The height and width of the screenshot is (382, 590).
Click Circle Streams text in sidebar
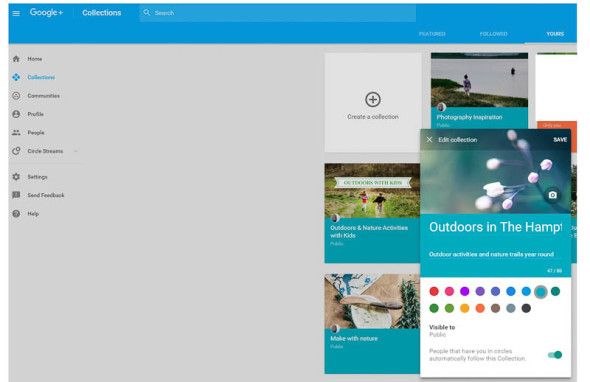(x=45, y=151)
